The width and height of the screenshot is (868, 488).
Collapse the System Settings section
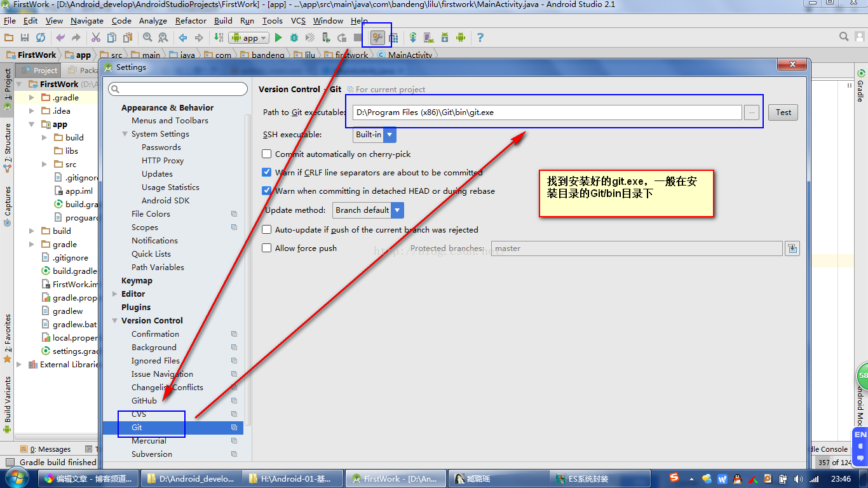(125, 134)
